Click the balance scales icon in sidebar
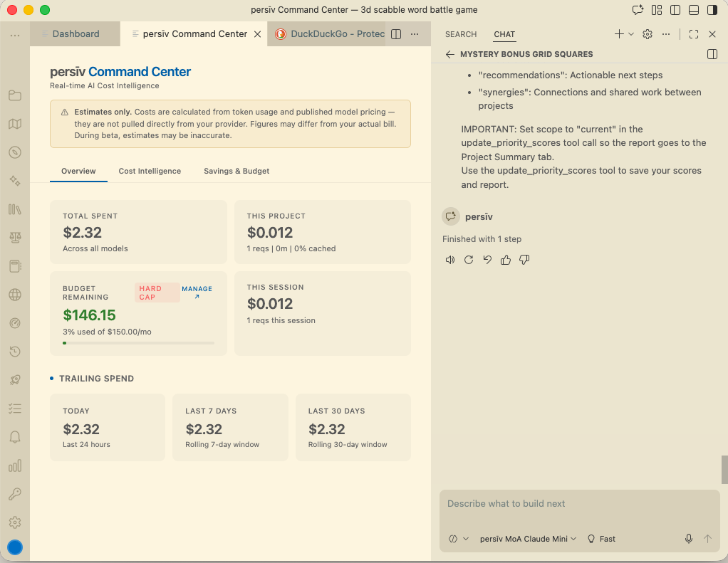The height and width of the screenshot is (563, 728). click(15, 237)
